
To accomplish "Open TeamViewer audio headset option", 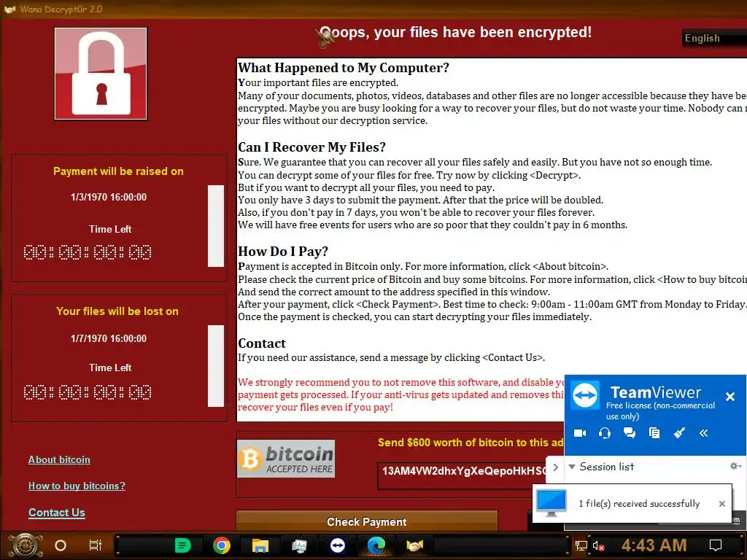I will (605, 433).
